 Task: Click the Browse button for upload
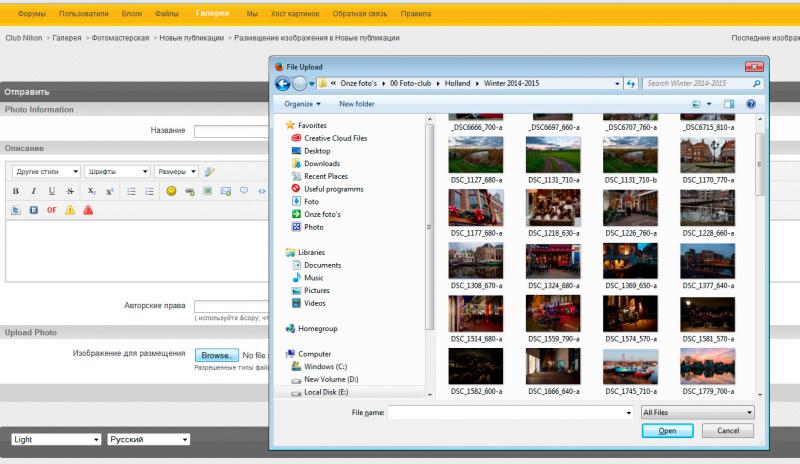point(216,355)
